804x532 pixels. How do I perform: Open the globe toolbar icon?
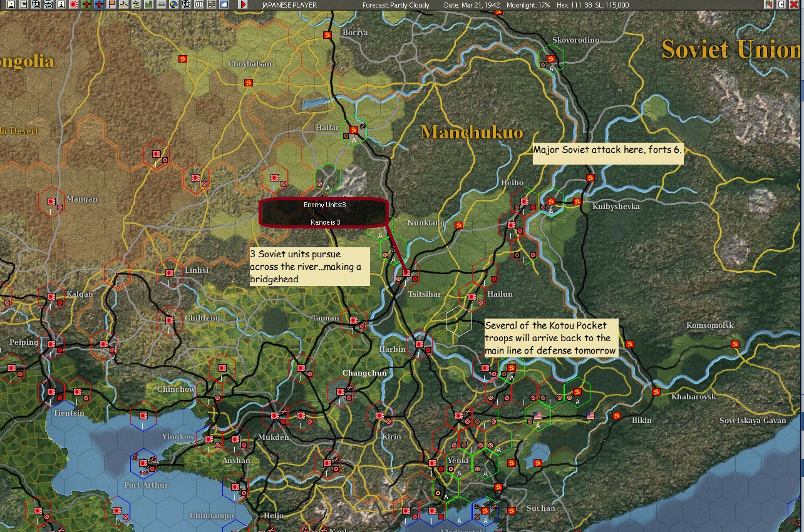174,4
